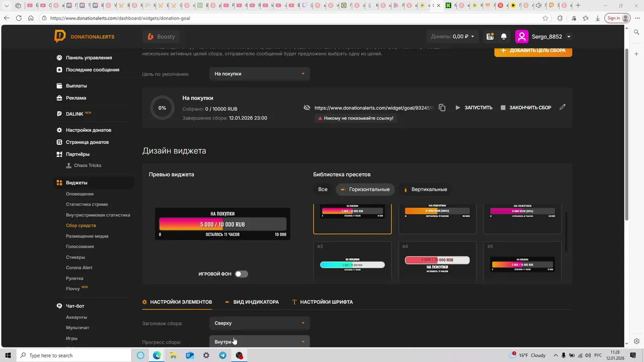Open Настройки донатов in the sidebar

pos(89,130)
